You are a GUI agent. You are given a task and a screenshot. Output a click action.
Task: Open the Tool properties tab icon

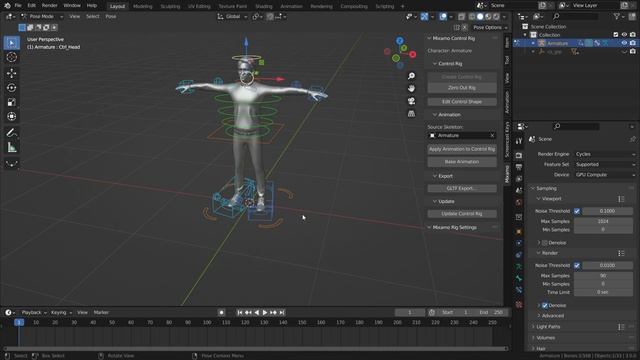click(x=519, y=141)
